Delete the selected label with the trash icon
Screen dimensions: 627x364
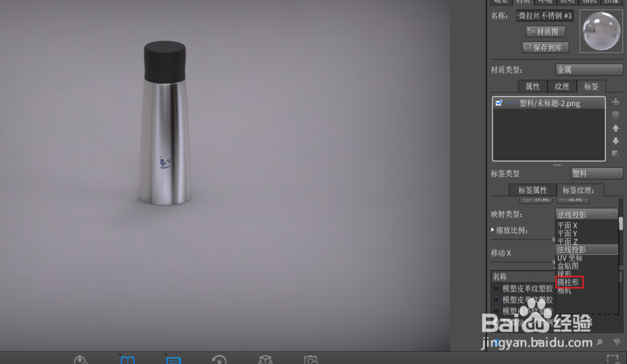(x=616, y=115)
